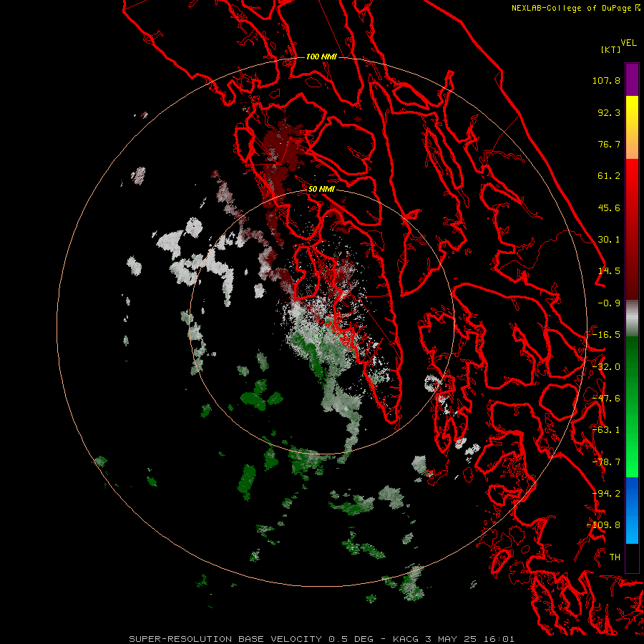Click the [KT] units label
The image size is (644, 644).
611,49
